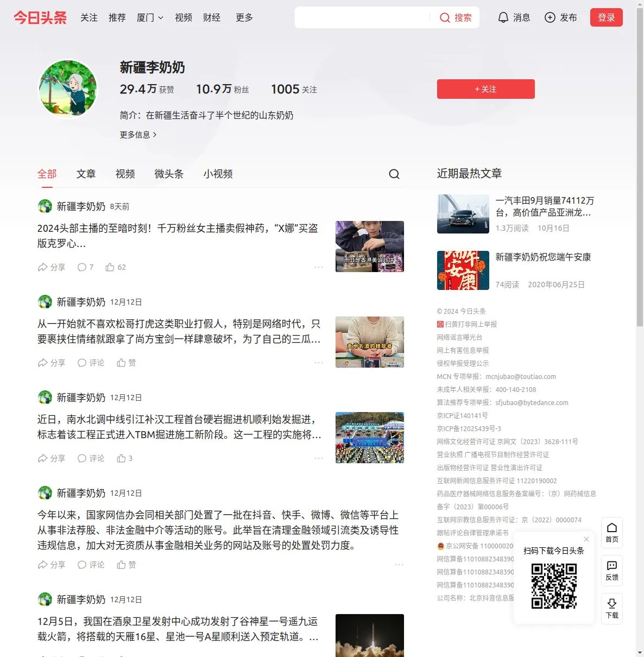Open the 网络谣言曝光台 link
644x657 pixels.
tap(459, 337)
